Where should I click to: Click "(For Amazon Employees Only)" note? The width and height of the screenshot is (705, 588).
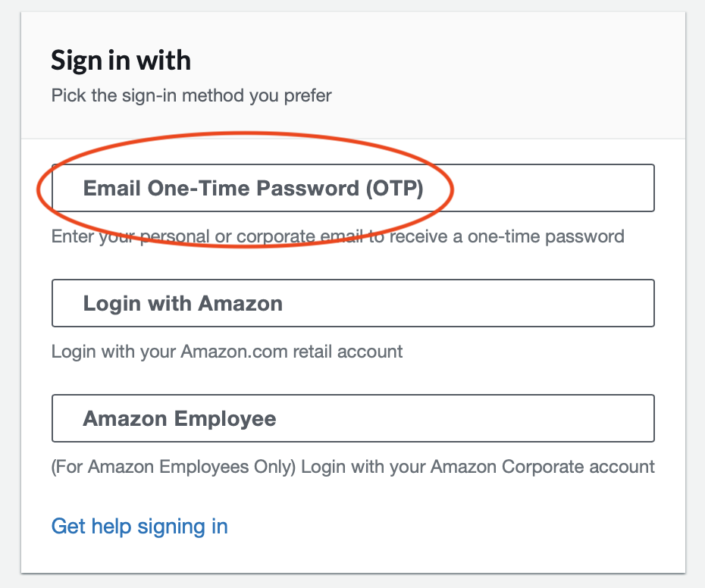173,467
